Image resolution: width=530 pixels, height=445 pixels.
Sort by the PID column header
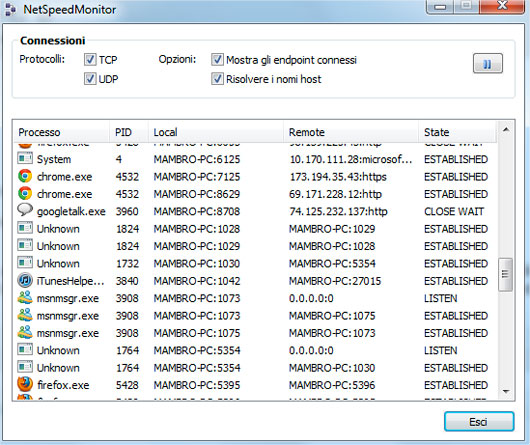point(129,132)
